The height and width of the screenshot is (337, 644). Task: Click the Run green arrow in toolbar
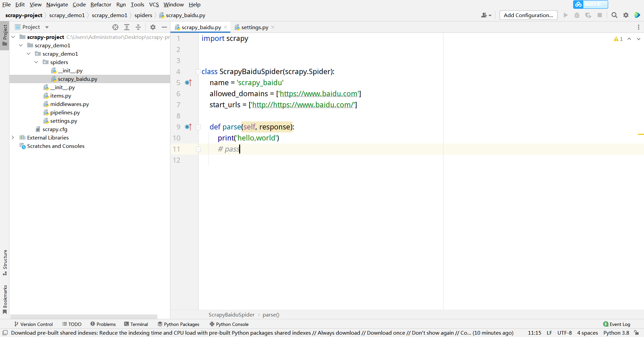tap(566, 15)
